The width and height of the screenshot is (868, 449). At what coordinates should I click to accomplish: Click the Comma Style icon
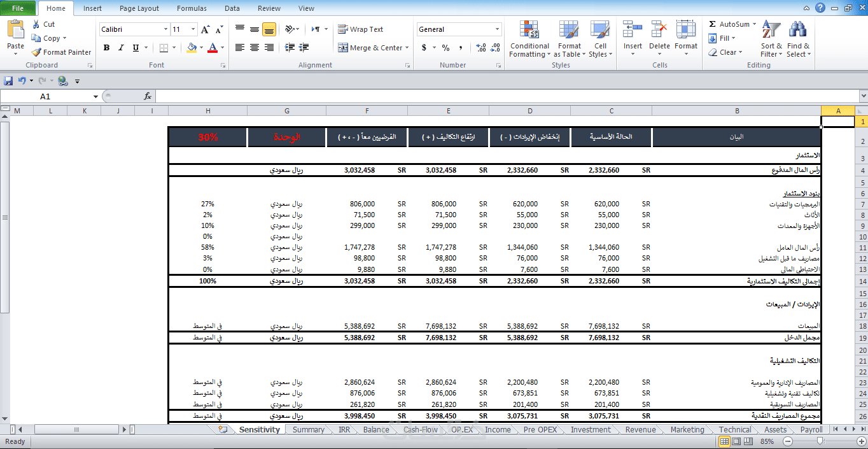[x=461, y=48]
